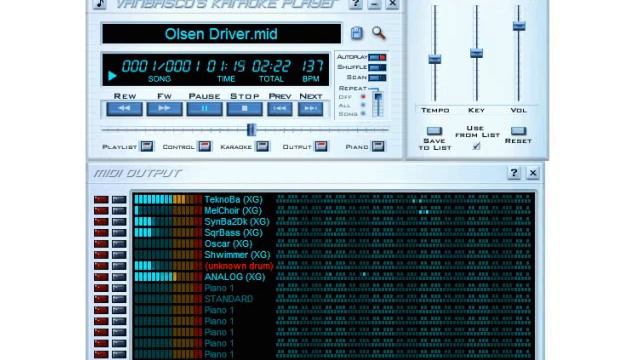Show the Karaoke window with its button

262,146
